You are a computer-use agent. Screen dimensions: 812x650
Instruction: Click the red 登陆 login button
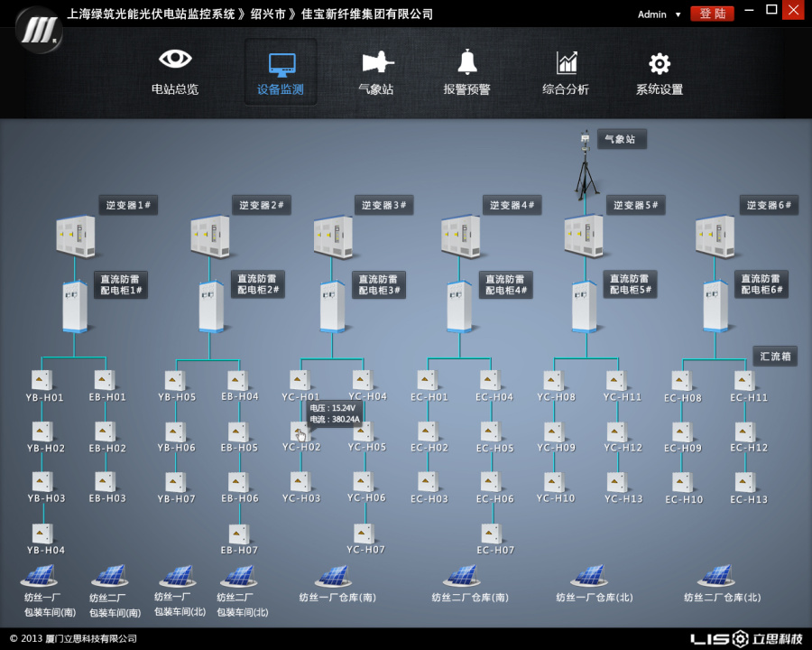pyautogui.click(x=712, y=14)
